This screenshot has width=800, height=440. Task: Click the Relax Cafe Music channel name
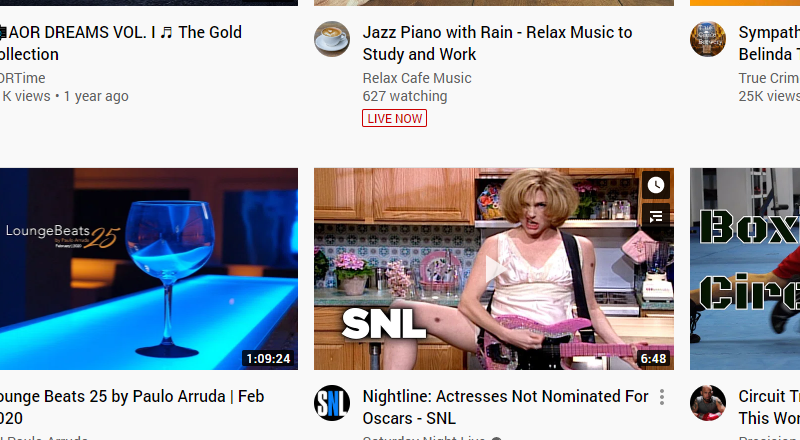[417, 78]
